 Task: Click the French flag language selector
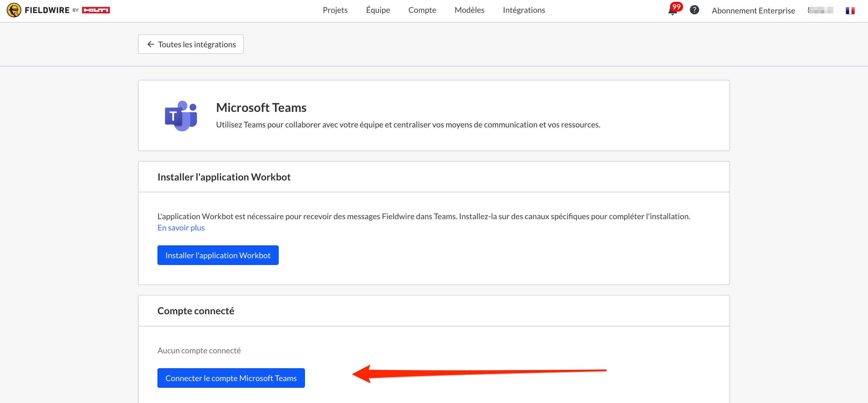coord(850,10)
